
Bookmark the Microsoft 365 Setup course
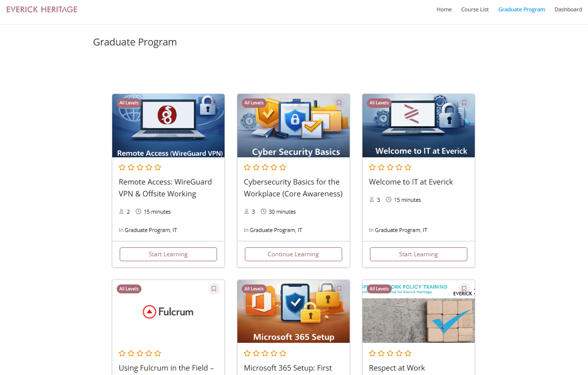tap(339, 289)
